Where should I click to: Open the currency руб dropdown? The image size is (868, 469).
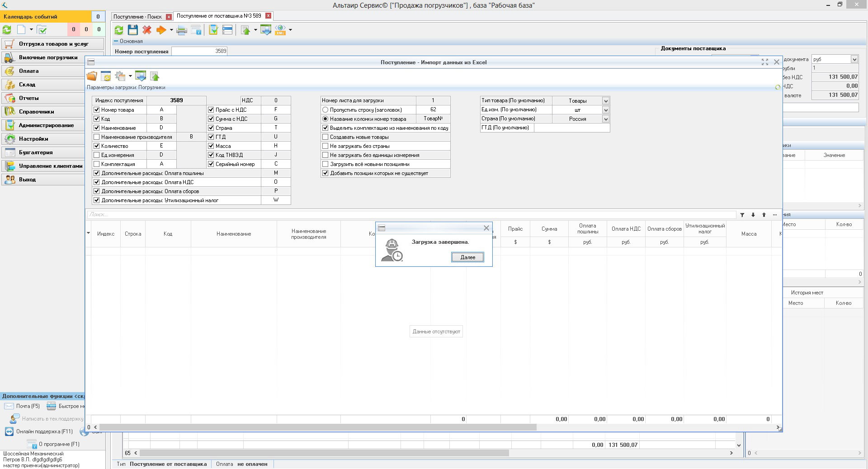(x=854, y=59)
